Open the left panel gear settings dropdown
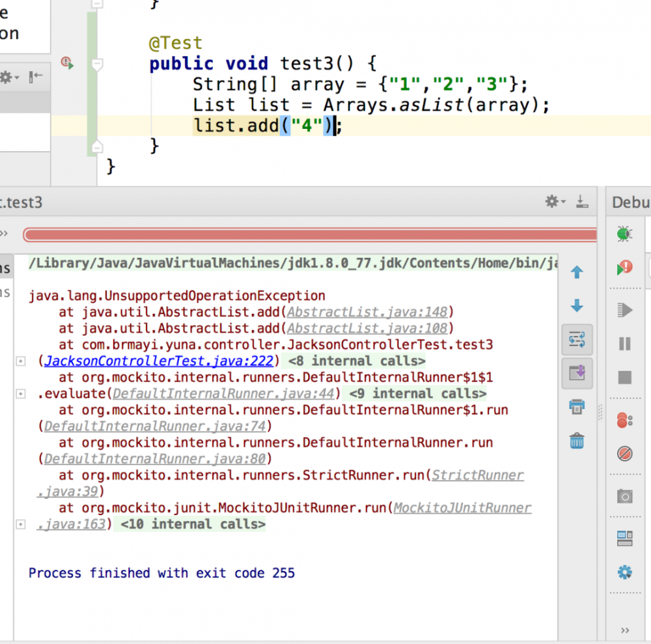Image resolution: width=651 pixels, height=644 pixels. (9, 77)
